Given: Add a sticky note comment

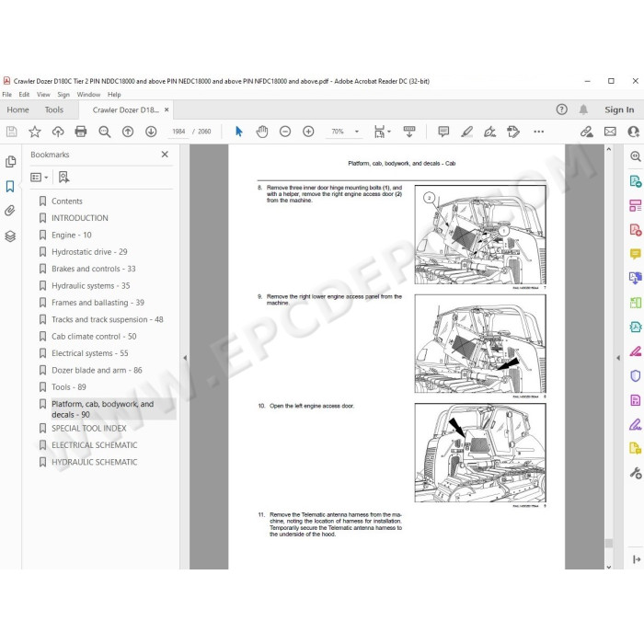Looking at the screenshot, I should point(443,132).
